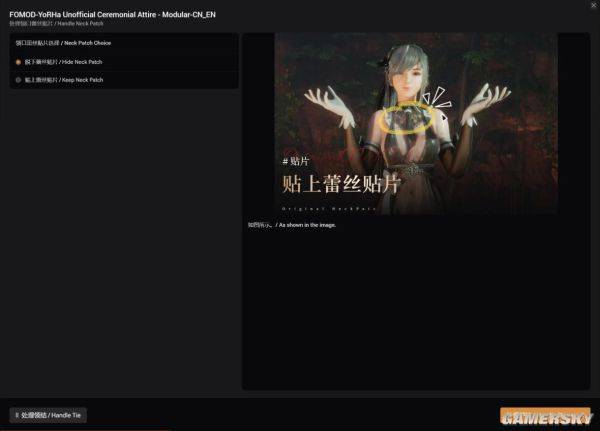
Task: Open the lace neck patch preview image
Action: click(416, 124)
